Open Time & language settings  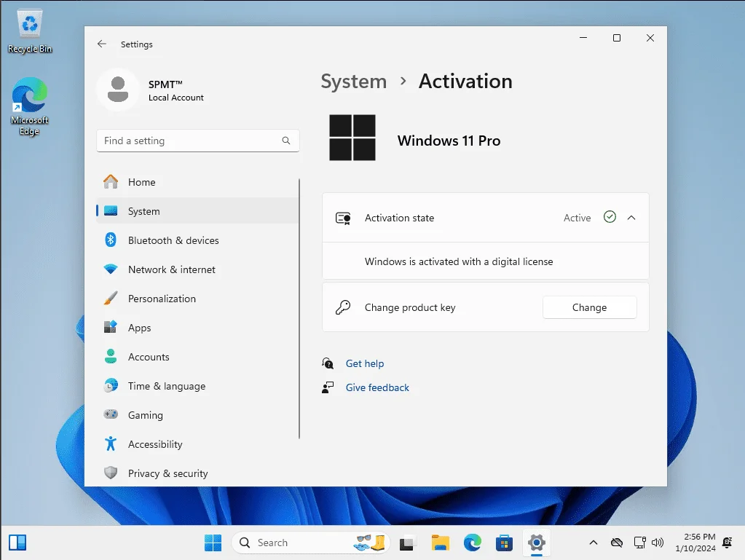(x=197, y=385)
